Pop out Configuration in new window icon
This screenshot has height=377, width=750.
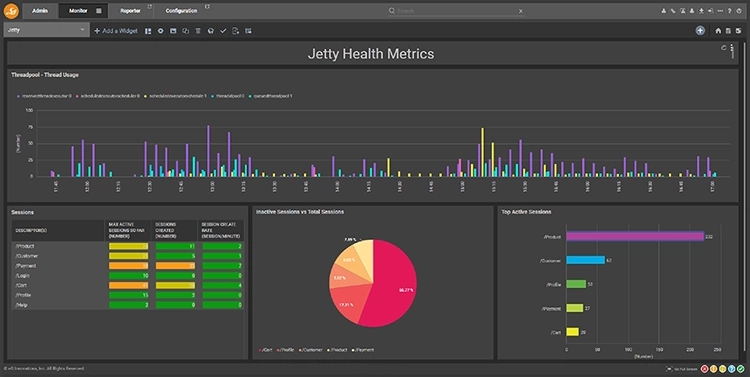[x=207, y=7]
